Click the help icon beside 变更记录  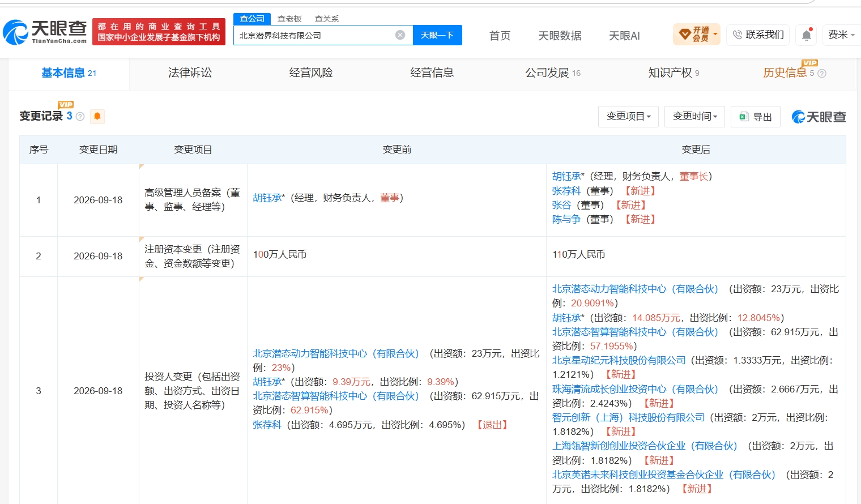pos(80,116)
